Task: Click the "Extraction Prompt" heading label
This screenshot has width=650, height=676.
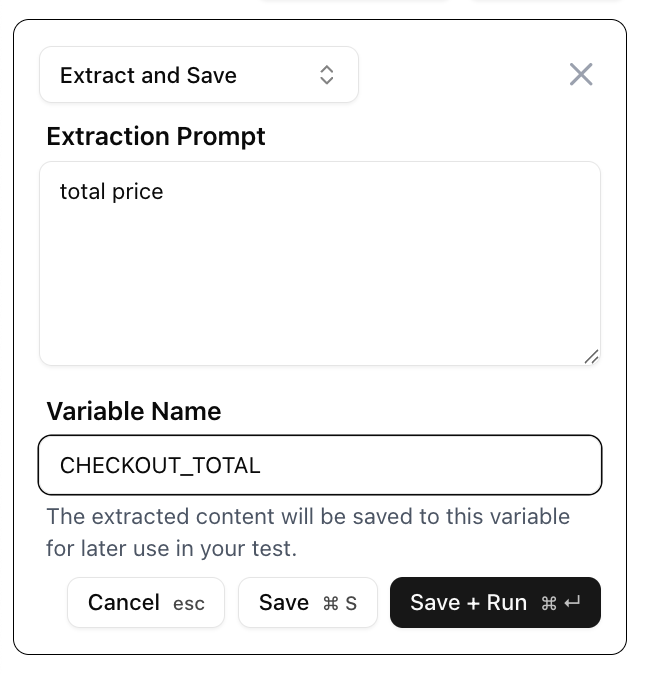Action: (156, 136)
